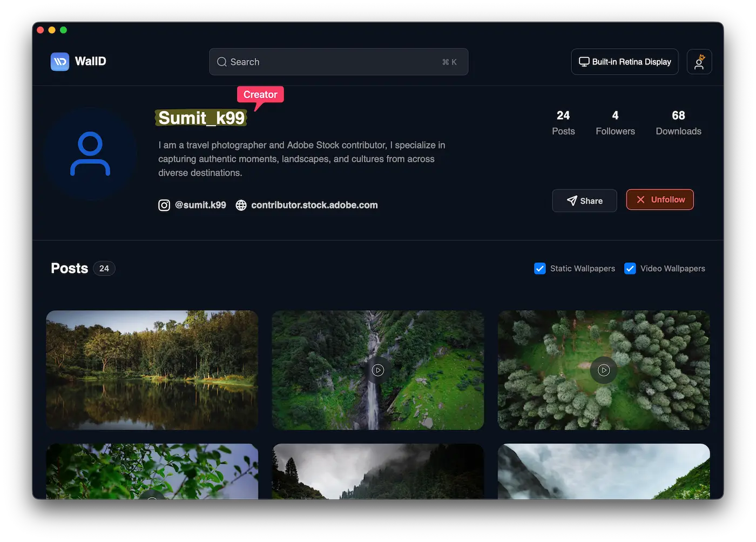Open the forest lake wallpaper thumbnail
This screenshot has height=542, width=756.
tap(152, 370)
